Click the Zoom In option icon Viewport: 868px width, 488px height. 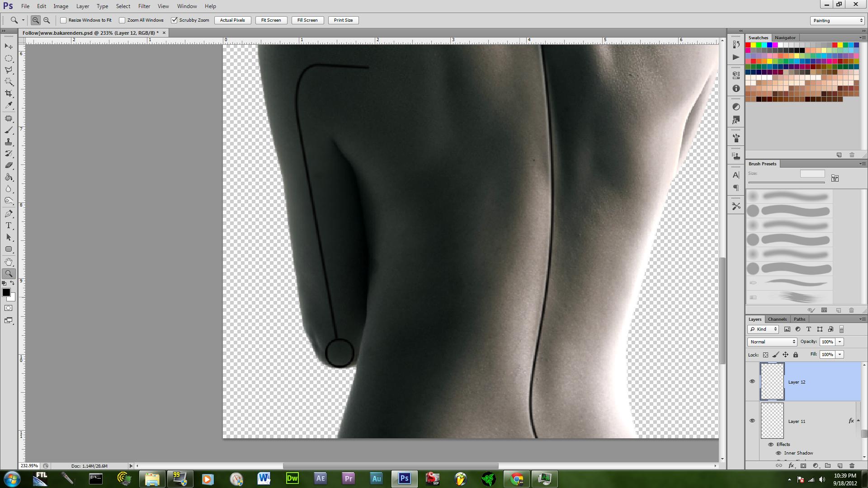click(x=36, y=20)
